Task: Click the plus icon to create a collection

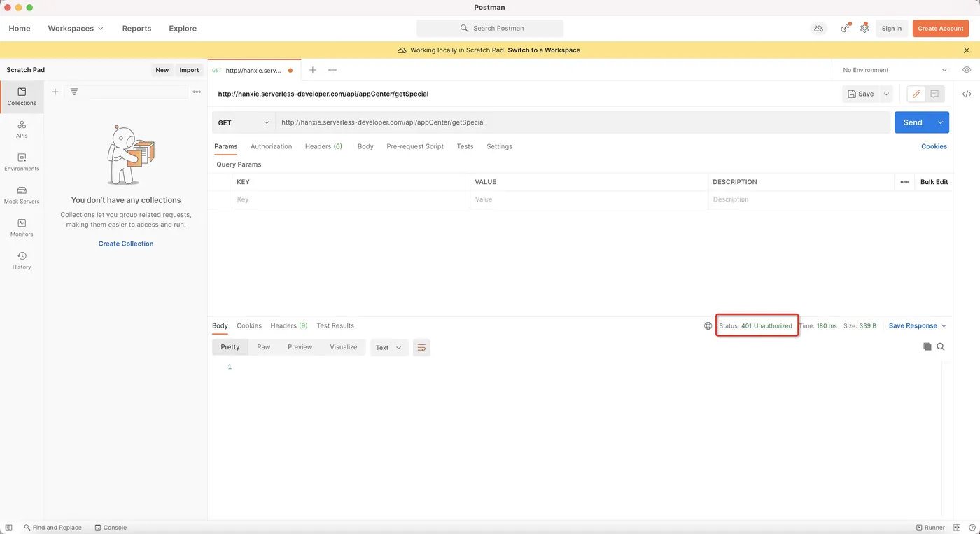Action: point(55,92)
